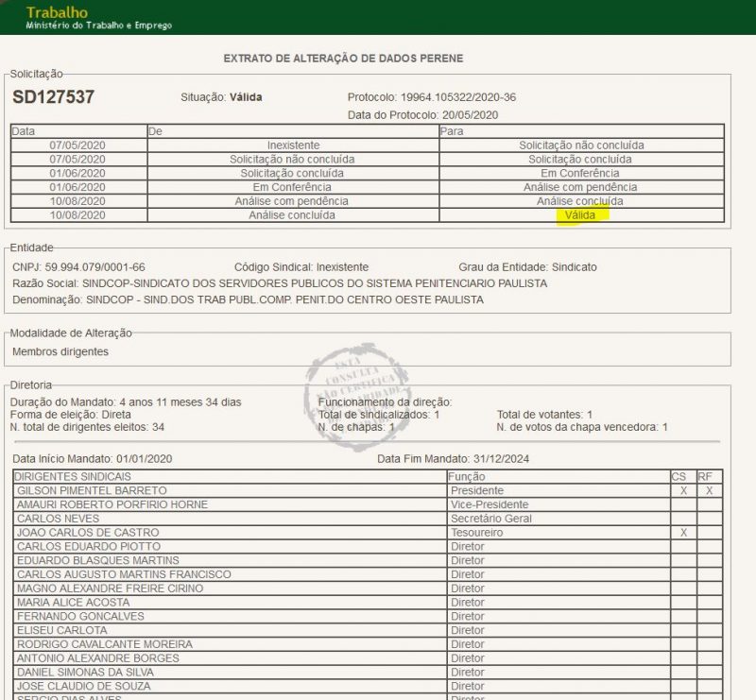Click the 'Vice-Presidente' function cell
Screen dimensions: 756x700
tap(558, 504)
